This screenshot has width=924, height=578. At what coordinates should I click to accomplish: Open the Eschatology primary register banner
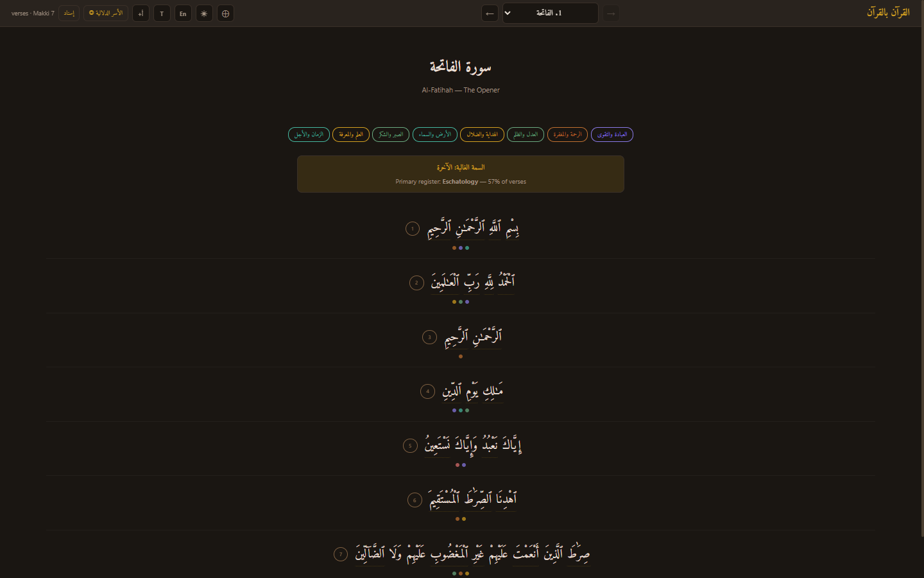click(x=459, y=173)
